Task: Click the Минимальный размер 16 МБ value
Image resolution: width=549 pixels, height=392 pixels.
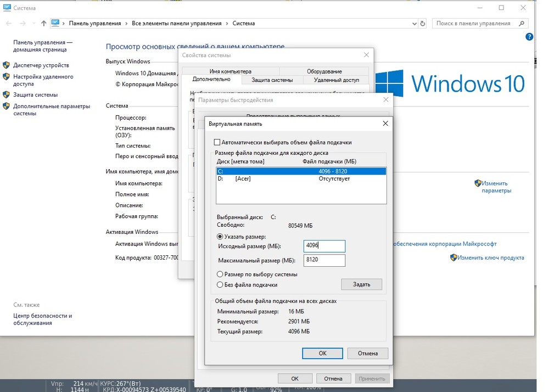Action: [x=296, y=311]
